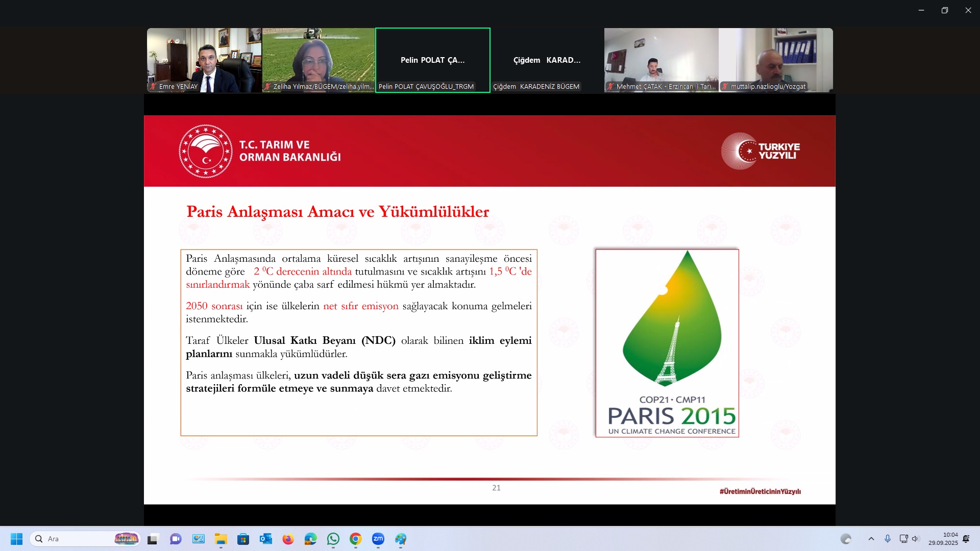
Task: Click the microphone tray icon
Action: pyautogui.click(x=888, y=539)
